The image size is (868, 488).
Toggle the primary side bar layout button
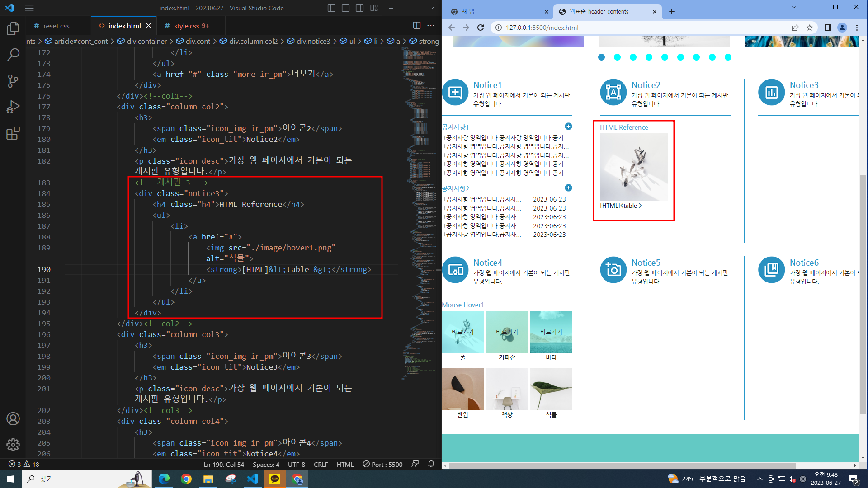(x=331, y=8)
